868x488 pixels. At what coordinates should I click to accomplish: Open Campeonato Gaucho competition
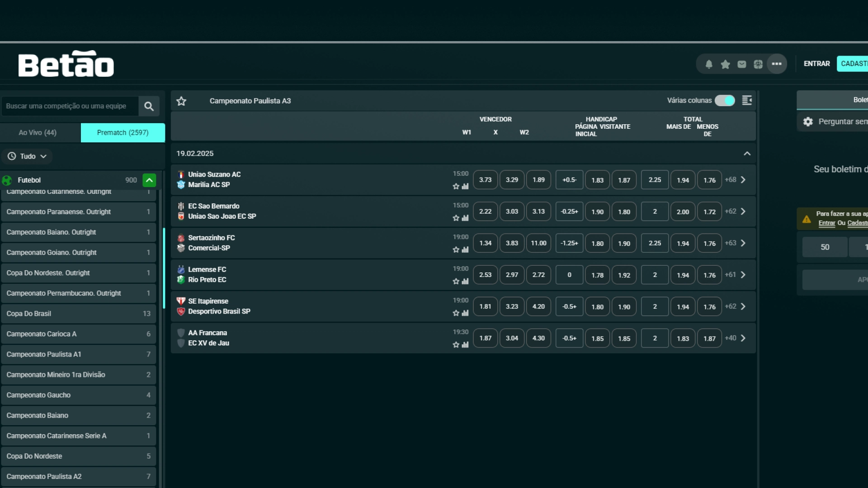79,395
